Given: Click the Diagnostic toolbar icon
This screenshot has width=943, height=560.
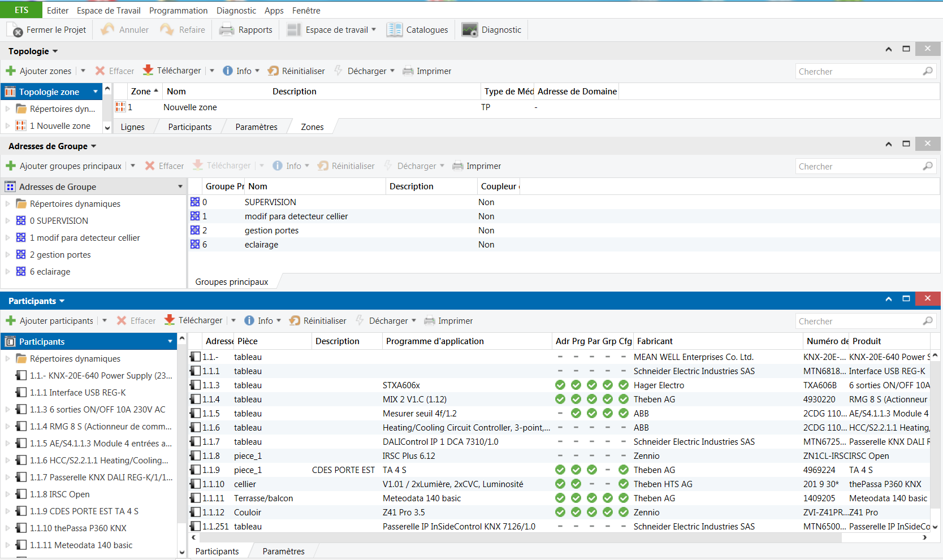Looking at the screenshot, I should [x=491, y=29].
